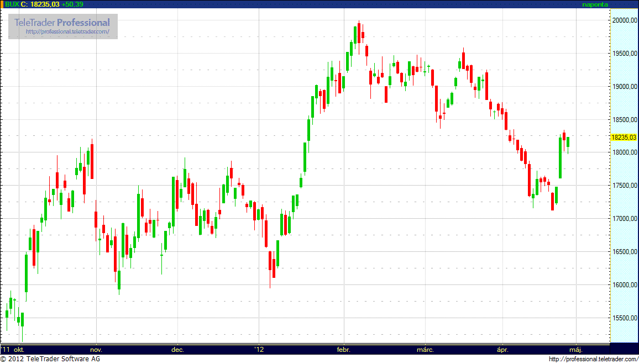Screen dimensions: 639x364
Task: Click the last green candlestick near 18235
Action: pyautogui.click(x=568, y=143)
